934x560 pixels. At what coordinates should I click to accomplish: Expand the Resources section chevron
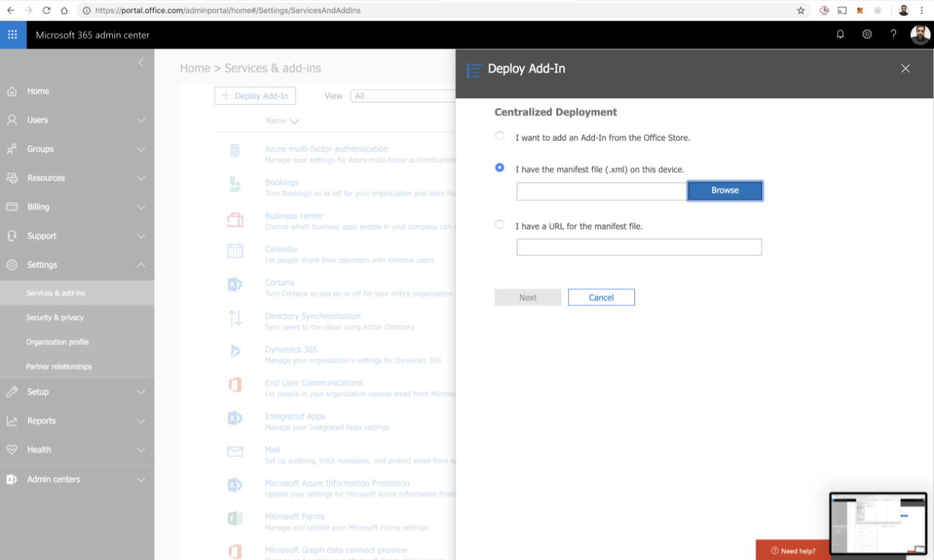pyautogui.click(x=141, y=178)
